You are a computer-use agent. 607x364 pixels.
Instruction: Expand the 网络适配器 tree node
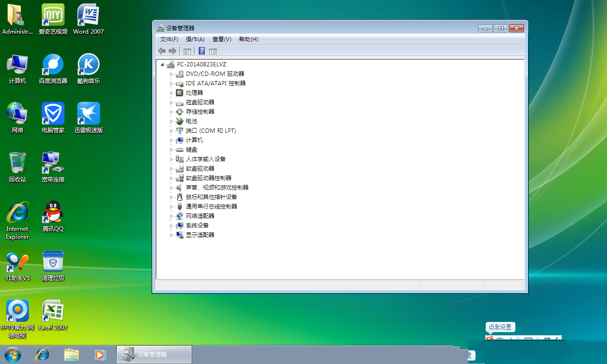coord(172,216)
